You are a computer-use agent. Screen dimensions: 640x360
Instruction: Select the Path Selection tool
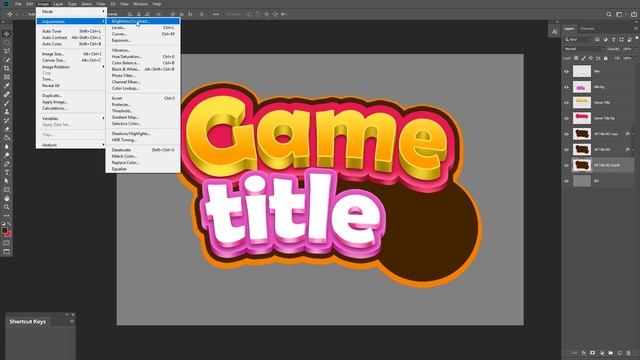[x=7, y=181]
